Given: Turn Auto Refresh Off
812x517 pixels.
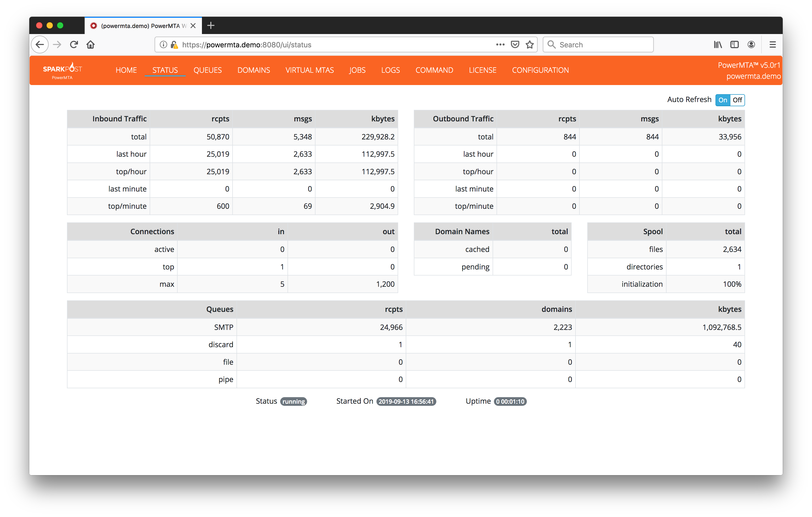Looking at the screenshot, I should click(737, 100).
